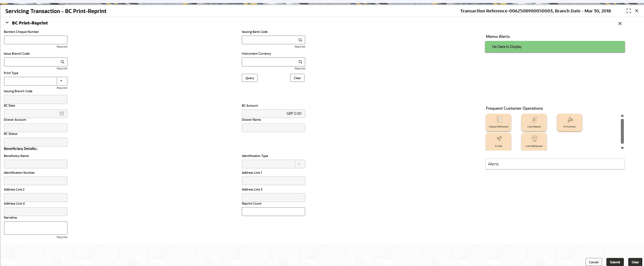Click the Query button
644x266 pixels.
(x=249, y=78)
